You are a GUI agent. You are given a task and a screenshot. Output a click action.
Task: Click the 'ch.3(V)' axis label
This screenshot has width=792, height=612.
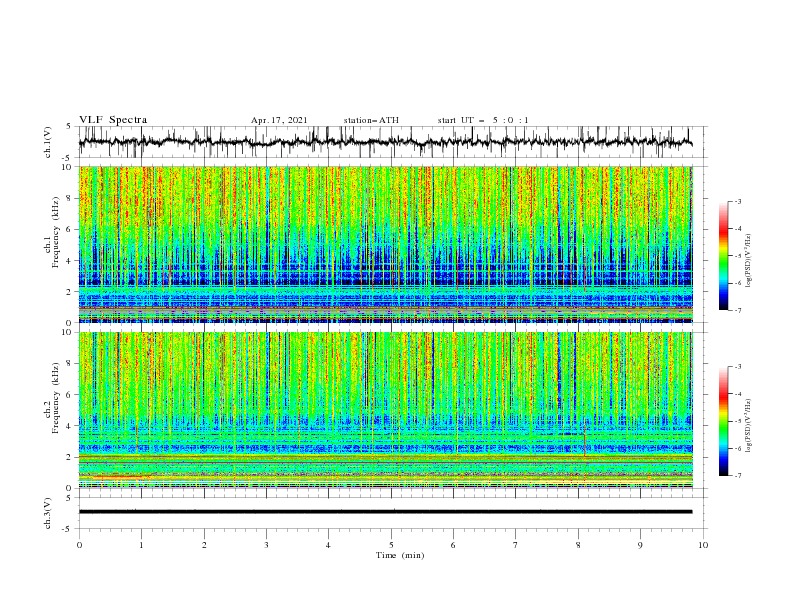pos(48,513)
